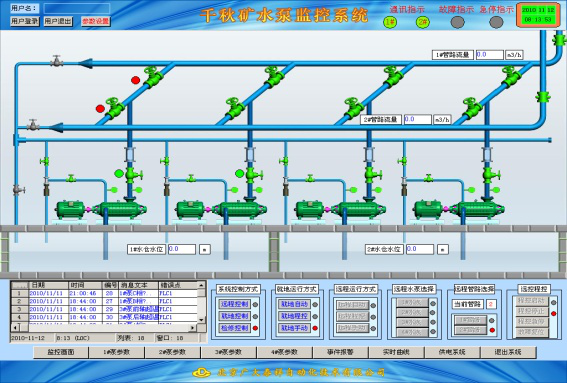This screenshot has height=383, width=567.
Task: Select 检修控制 maintenance control mode
Action: tap(234, 328)
